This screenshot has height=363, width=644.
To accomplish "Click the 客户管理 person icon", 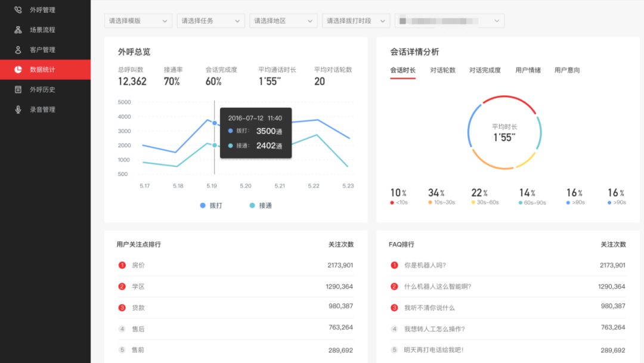I will [18, 50].
